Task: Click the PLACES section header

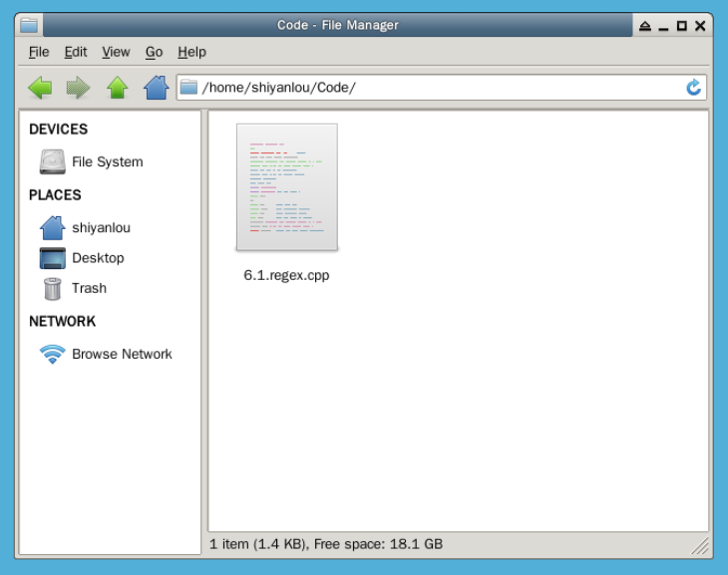Action: (x=55, y=195)
